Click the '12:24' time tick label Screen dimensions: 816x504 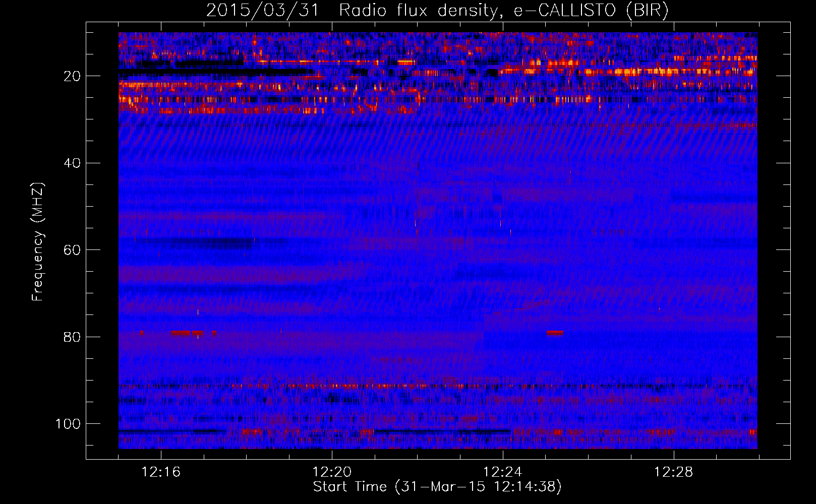[503, 472]
